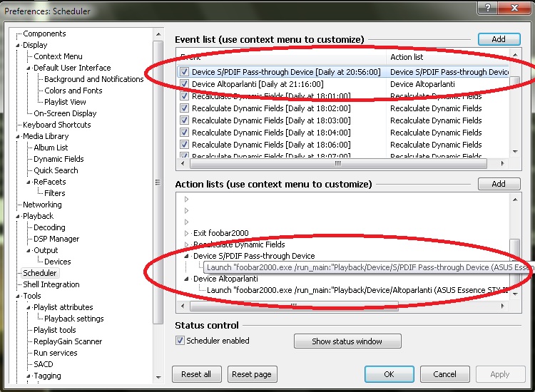535x392 pixels.
Task: Click Event list horizontal scrollbar thumb
Action: (338, 164)
